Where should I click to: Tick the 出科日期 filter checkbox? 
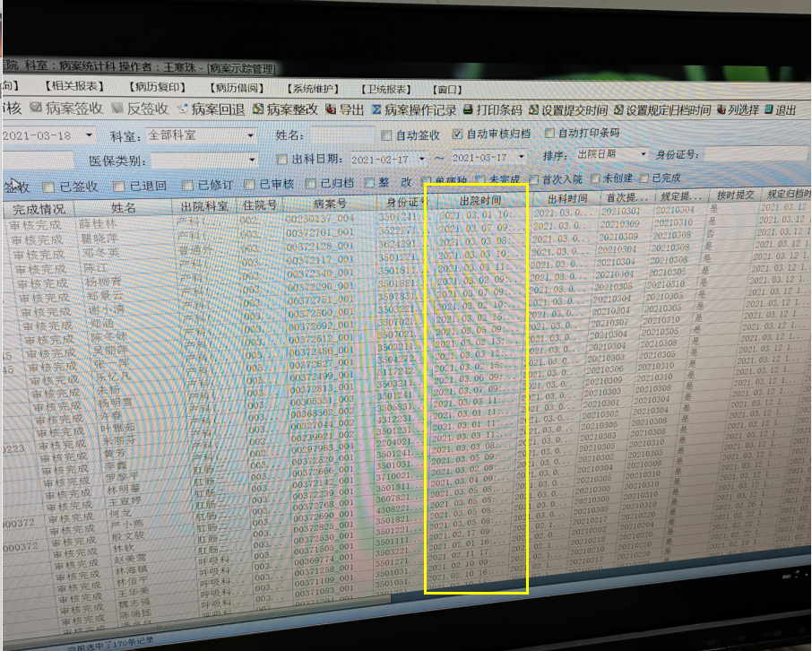pyautogui.click(x=281, y=159)
